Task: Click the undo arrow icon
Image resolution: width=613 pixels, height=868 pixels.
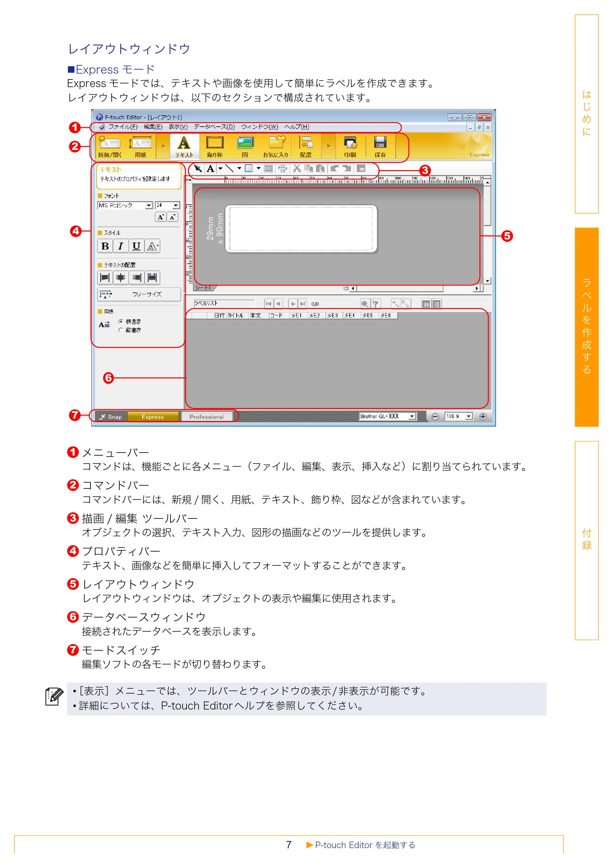Action: (334, 169)
